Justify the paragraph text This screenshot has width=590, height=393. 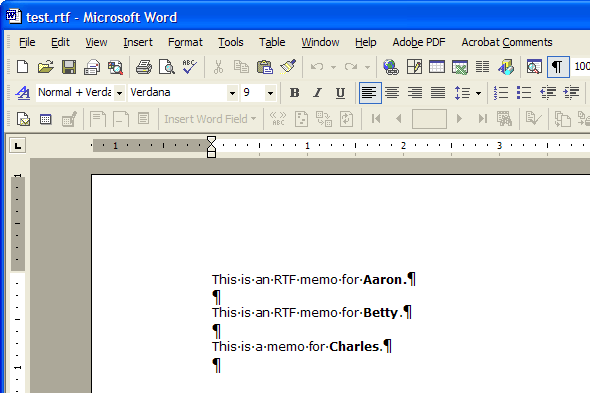click(x=438, y=93)
